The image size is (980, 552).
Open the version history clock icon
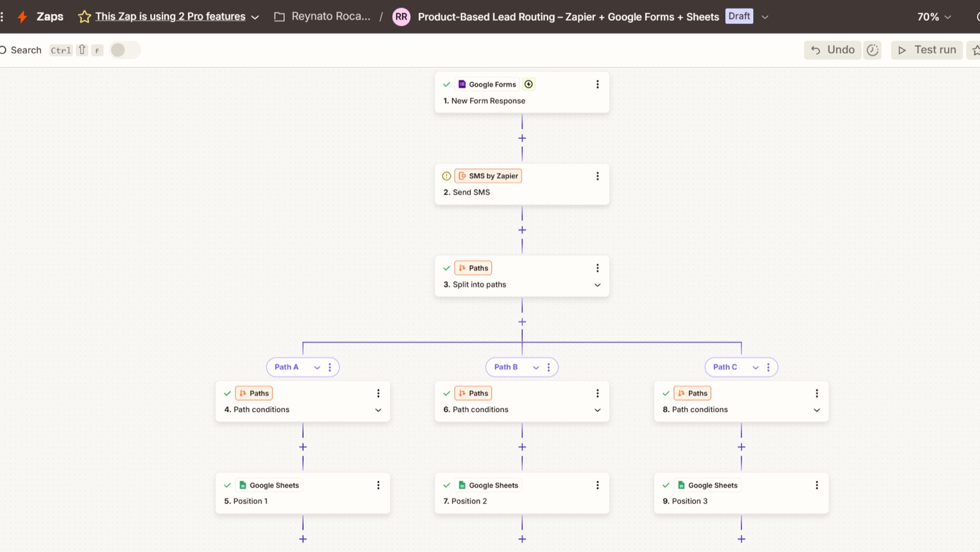pos(872,50)
